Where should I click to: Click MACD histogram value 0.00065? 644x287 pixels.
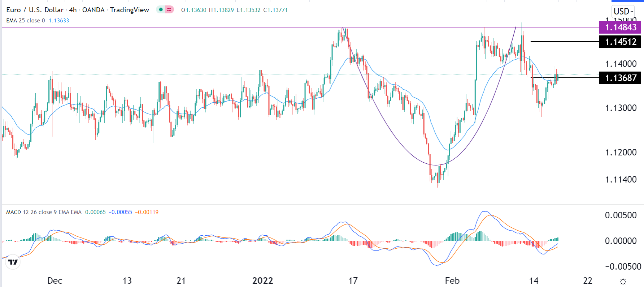tap(95, 212)
